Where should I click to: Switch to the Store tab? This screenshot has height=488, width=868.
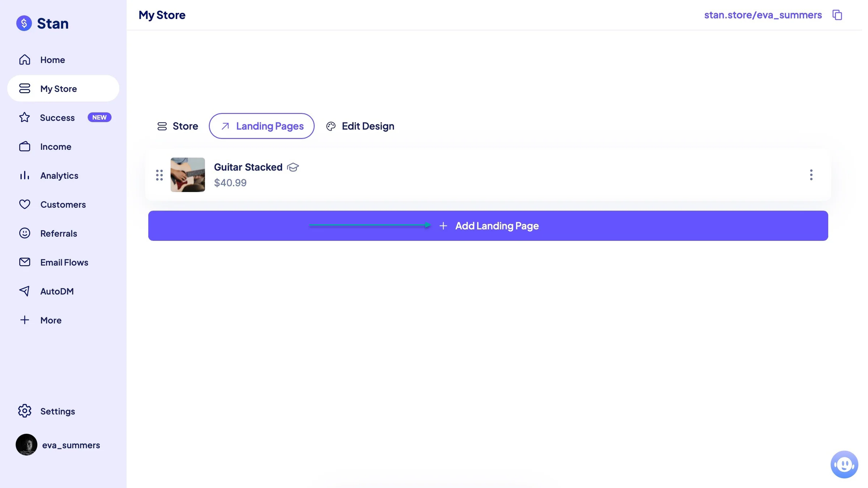coord(178,126)
